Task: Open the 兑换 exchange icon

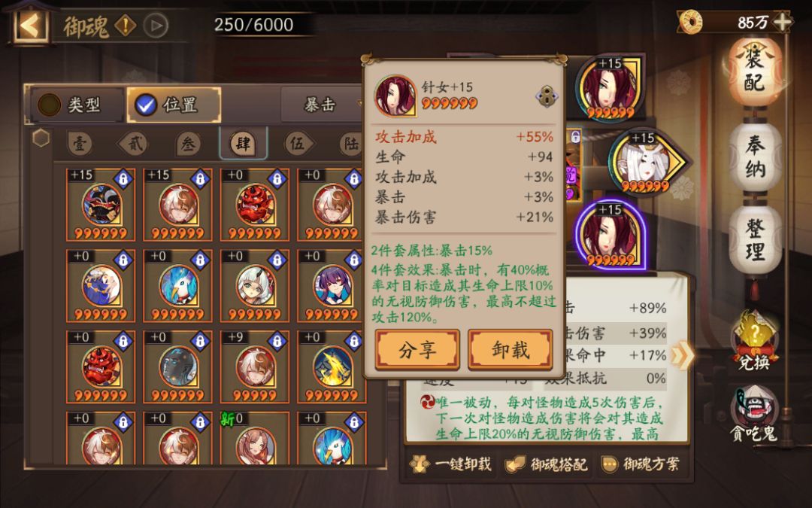Action: [755, 339]
